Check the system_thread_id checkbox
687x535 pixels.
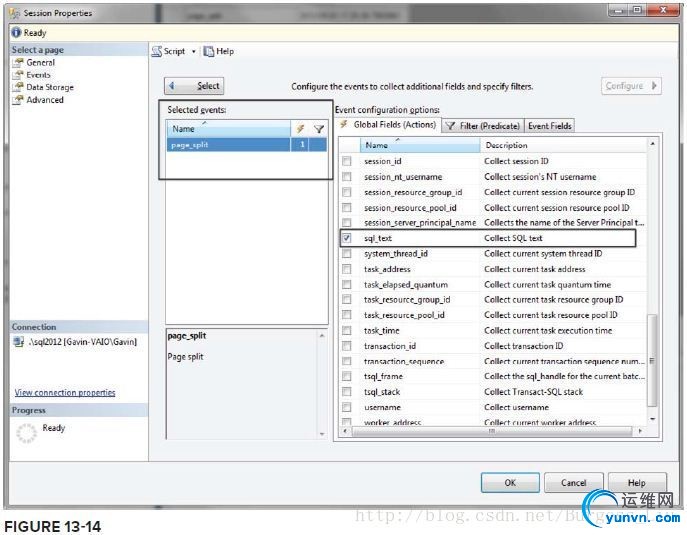point(347,253)
